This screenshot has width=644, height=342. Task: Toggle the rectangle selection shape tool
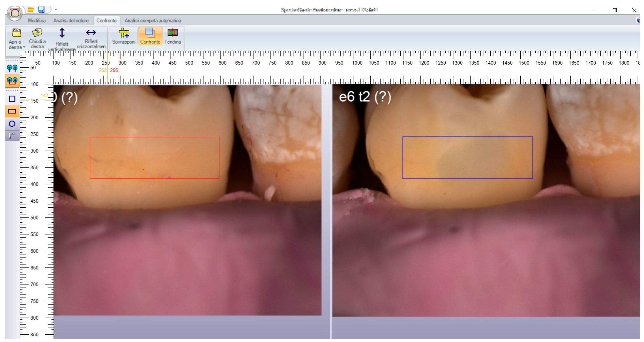[12, 111]
